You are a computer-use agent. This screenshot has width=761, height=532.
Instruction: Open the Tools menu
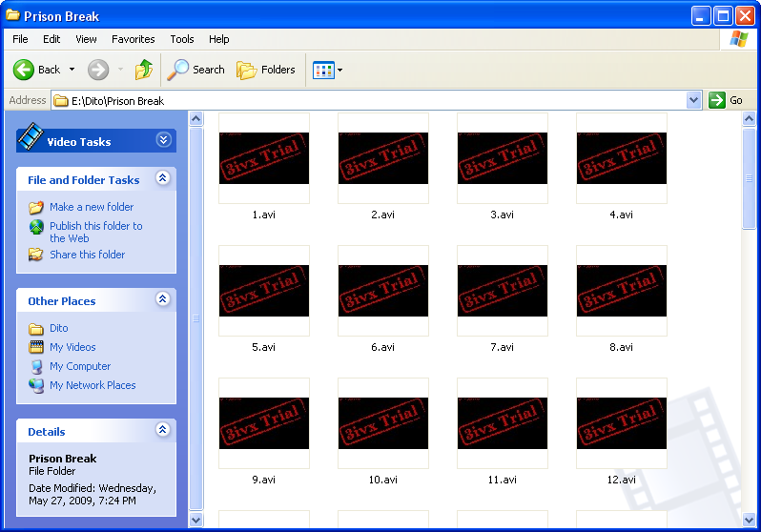pos(182,39)
